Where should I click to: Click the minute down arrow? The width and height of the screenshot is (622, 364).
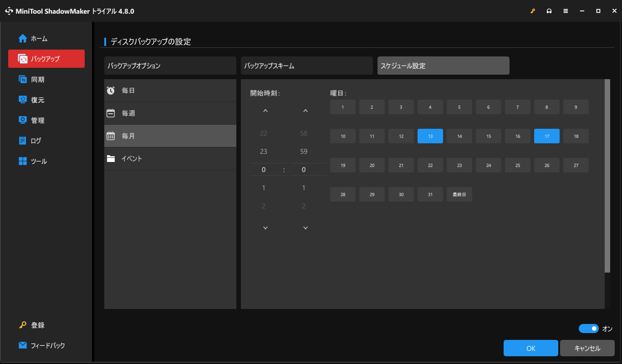click(x=306, y=227)
